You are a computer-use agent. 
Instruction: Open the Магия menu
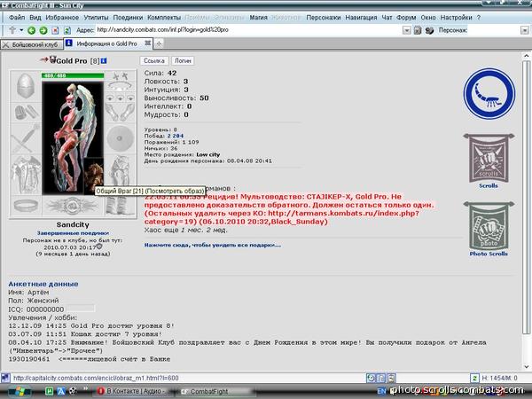pos(259,18)
